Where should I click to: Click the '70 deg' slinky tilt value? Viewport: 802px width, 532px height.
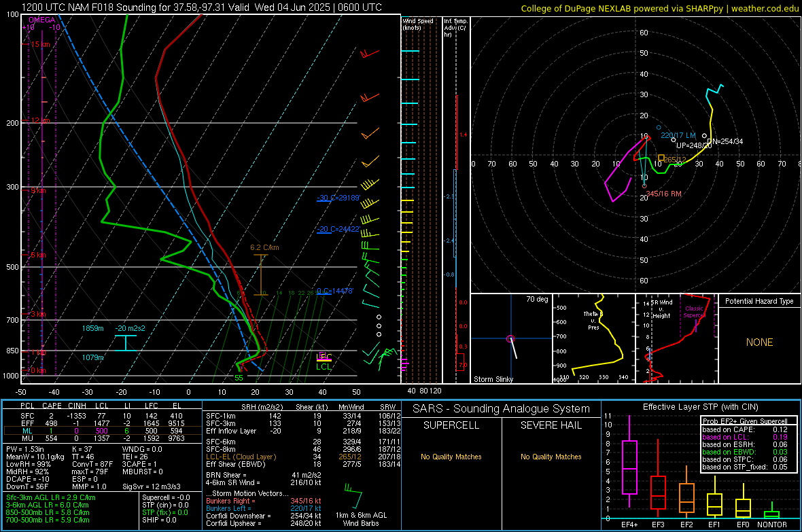pyautogui.click(x=536, y=299)
